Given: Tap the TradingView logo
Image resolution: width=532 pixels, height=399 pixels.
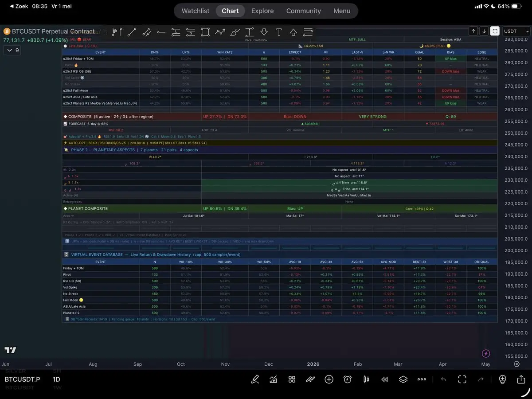Looking at the screenshot, I should pyautogui.click(x=10, y=350).
